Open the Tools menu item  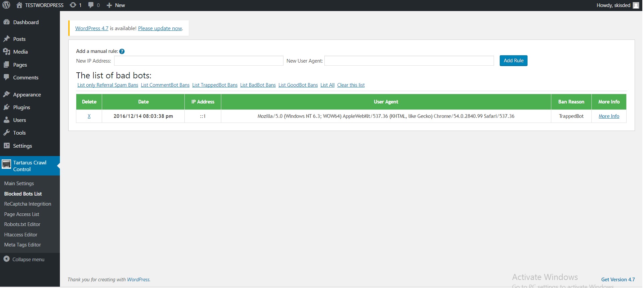19,133
